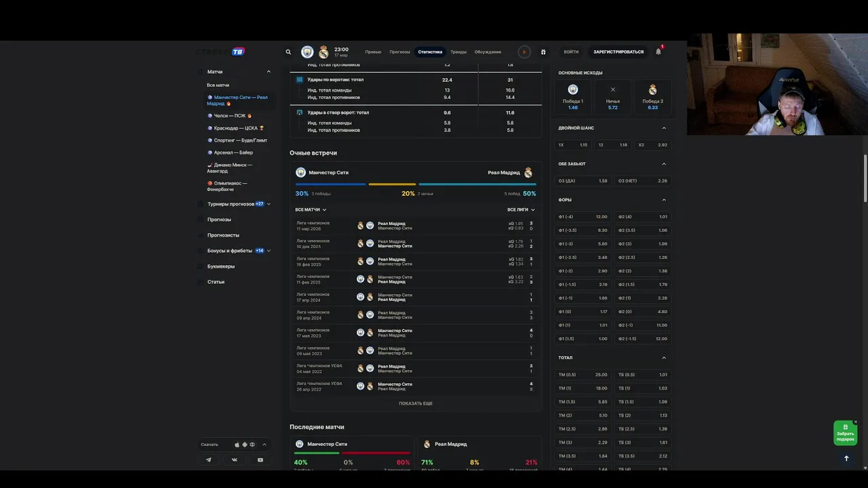Open Статьи in the sidebar

(216, 282)
